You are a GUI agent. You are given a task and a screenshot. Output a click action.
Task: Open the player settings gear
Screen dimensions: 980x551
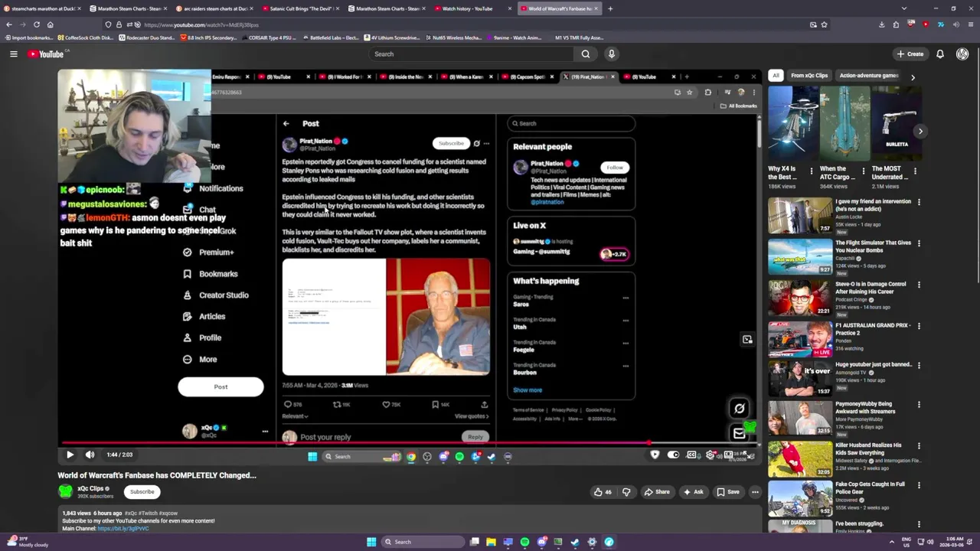pyautogui.click(x=710, y=455)
